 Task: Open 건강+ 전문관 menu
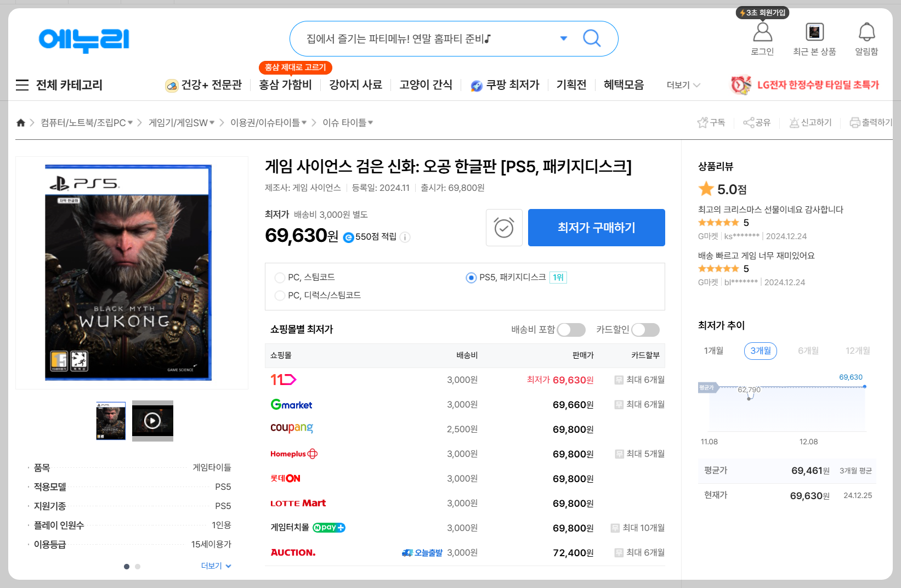tap(203, 85)
